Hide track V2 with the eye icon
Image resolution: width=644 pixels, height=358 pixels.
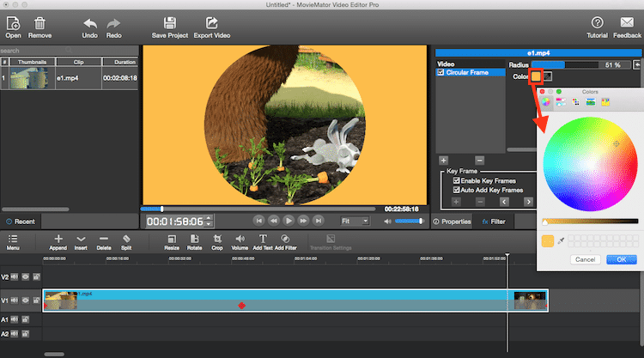(26, 276)
